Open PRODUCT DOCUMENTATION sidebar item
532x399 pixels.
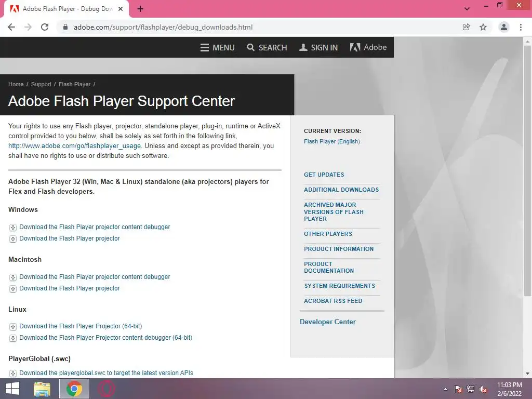329,268
